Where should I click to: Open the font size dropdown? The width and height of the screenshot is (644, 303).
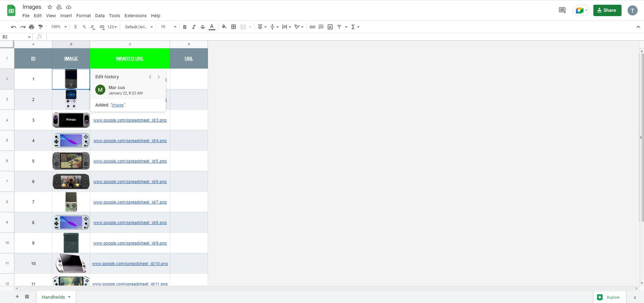coord(168,27)
